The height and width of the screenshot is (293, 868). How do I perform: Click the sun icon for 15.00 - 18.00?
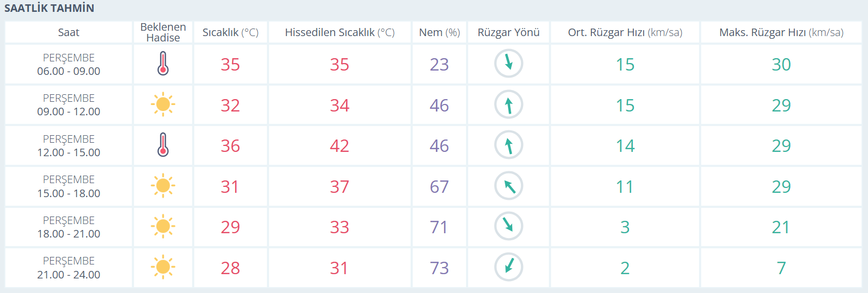(163, 186)
